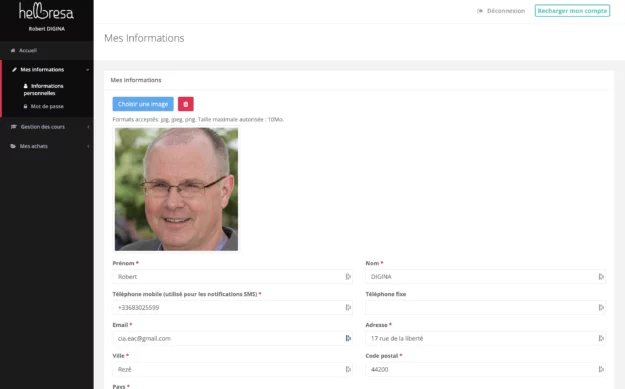Click the person icon beside Informations personnelles
Screen dimensions: 625x389
pyautogui.click(x=26, y=86)
